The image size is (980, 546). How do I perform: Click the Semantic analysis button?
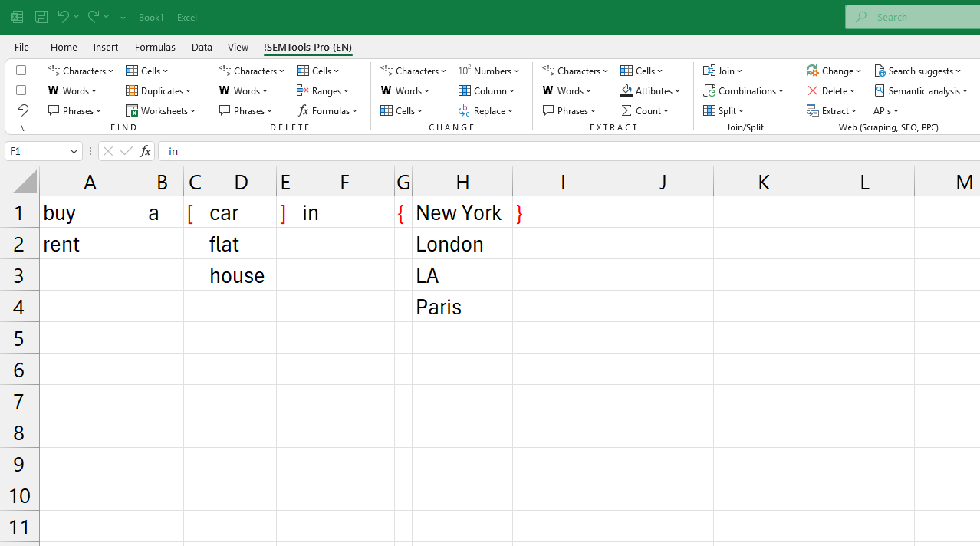tap(921, 90)
